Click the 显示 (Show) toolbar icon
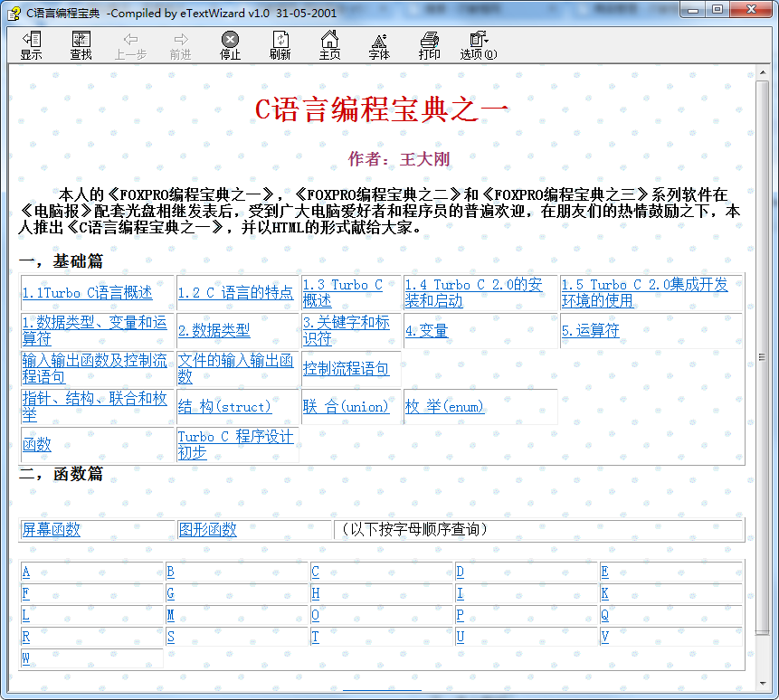The width and height of the screenshot is (779, 700). (x=32, y=45)
